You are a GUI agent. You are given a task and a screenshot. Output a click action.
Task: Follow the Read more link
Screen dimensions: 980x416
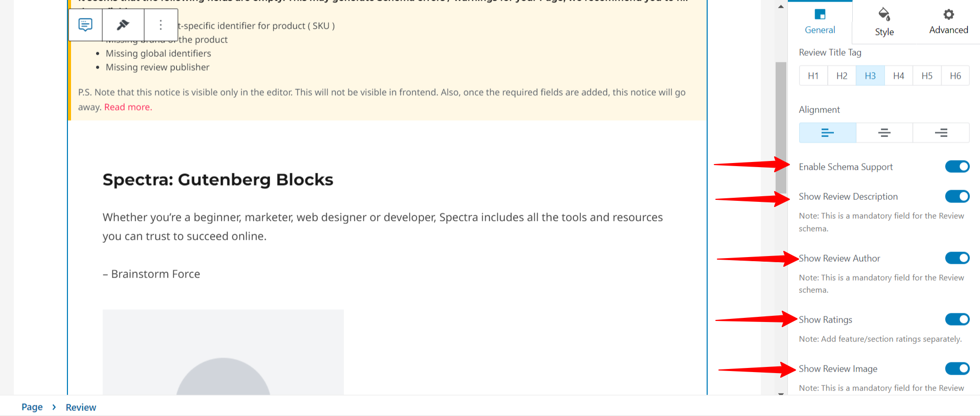click(x=128, y=107)
